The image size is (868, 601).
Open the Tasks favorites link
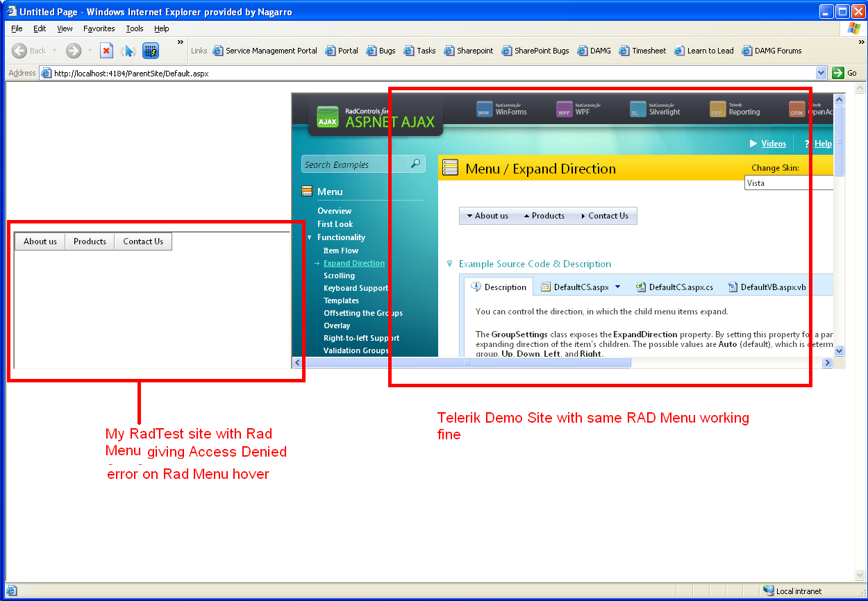tap(420, 51)
